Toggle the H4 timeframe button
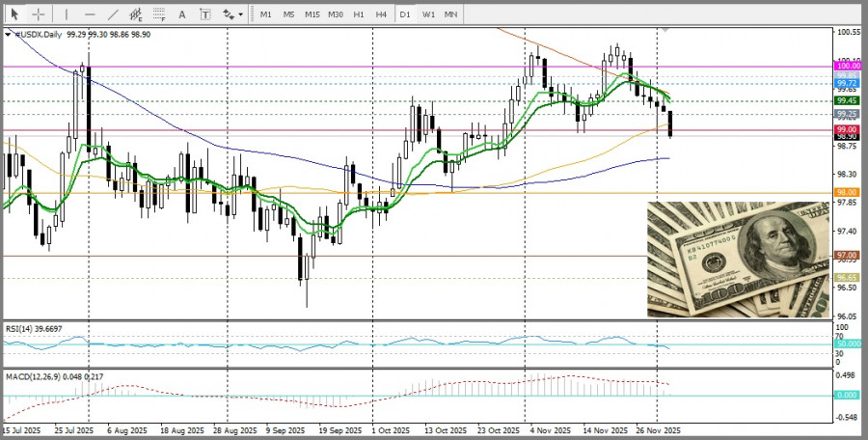The image size is (868, 440). (x=381, y=14)
